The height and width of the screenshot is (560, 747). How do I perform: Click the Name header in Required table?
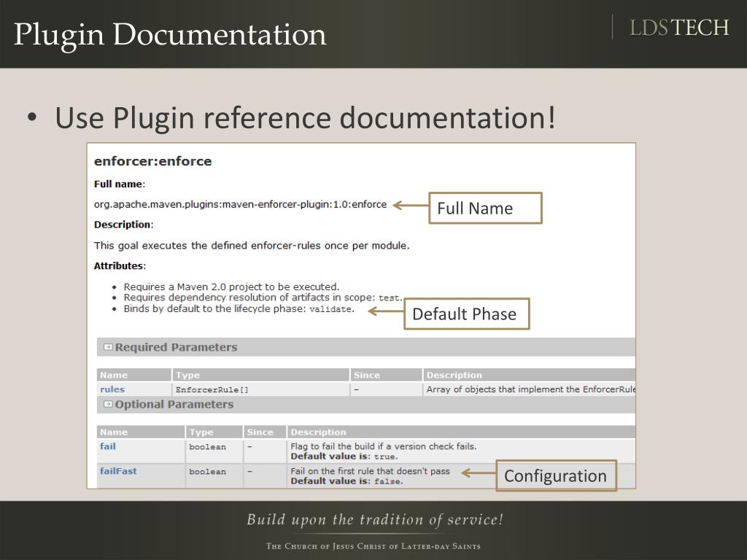(113, 376)
